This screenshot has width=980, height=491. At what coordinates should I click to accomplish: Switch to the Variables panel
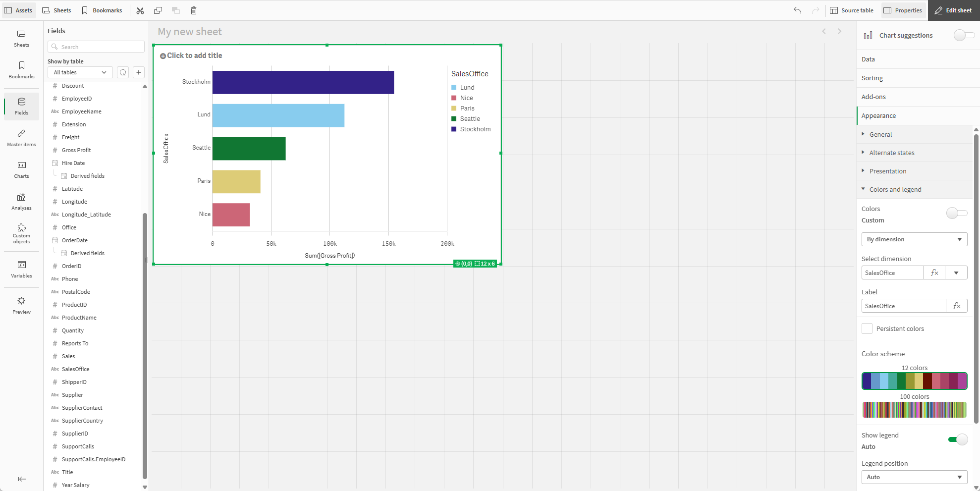21,269
